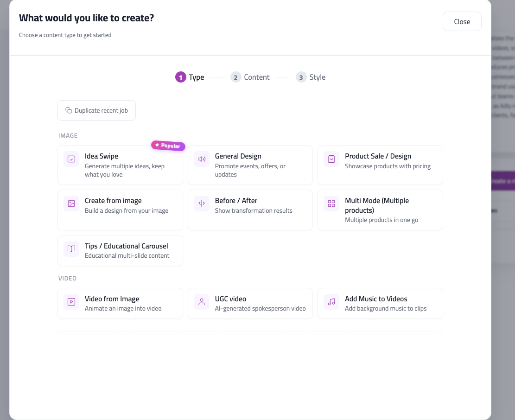Click the Close button
The image size is (515, 420).
tap(462, 21)
